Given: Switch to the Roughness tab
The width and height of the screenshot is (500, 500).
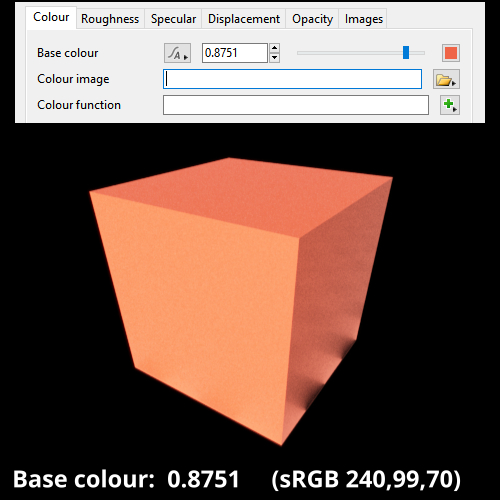Looking at the screenshot, I should click(110, 19).
